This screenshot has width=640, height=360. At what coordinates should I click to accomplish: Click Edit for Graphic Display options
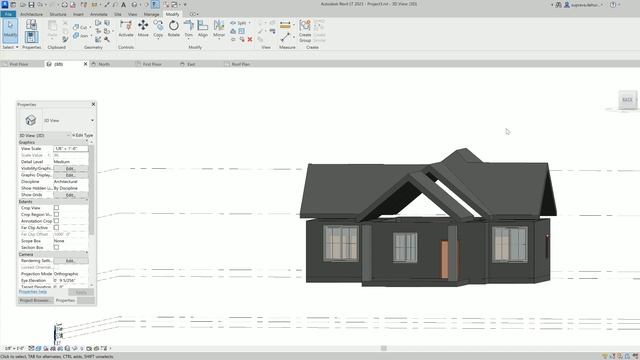(x=71, y=175)
